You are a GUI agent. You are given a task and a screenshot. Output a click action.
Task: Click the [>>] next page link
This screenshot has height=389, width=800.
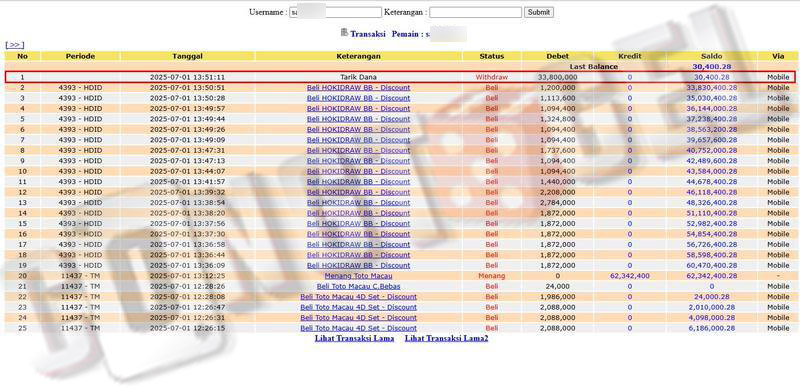coord(14,45)
